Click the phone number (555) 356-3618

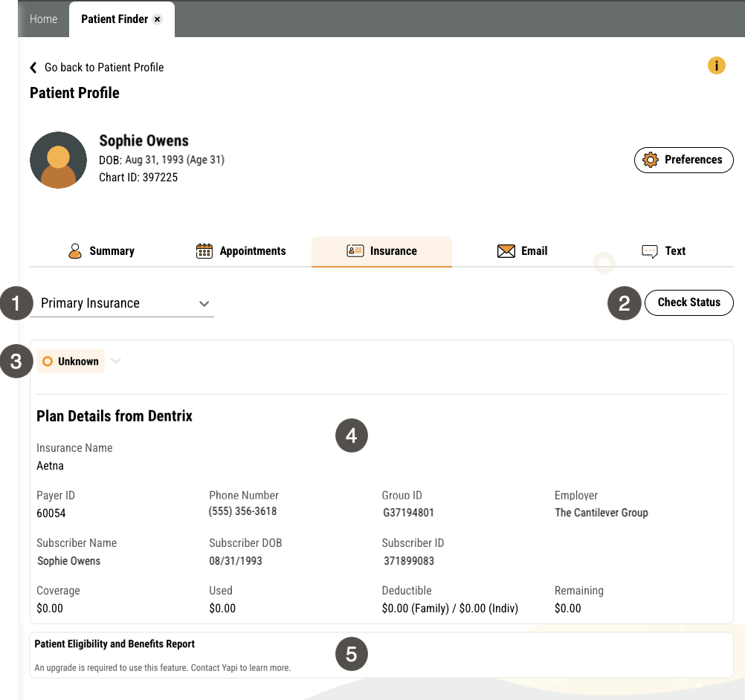tap(242, 511)
